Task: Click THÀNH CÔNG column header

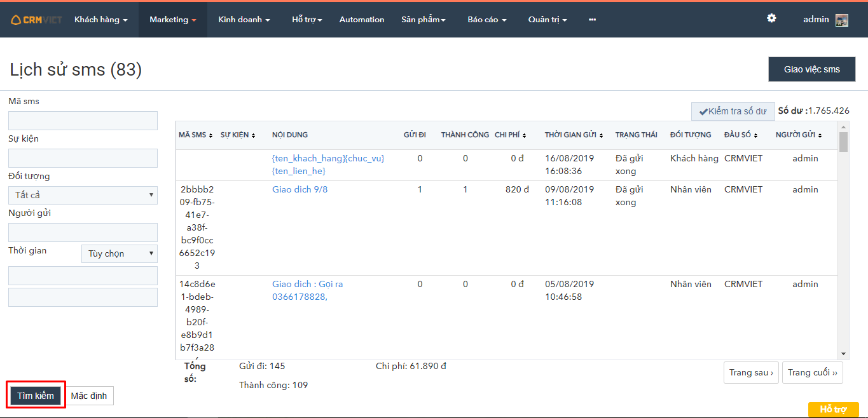Action: point(465,135)
